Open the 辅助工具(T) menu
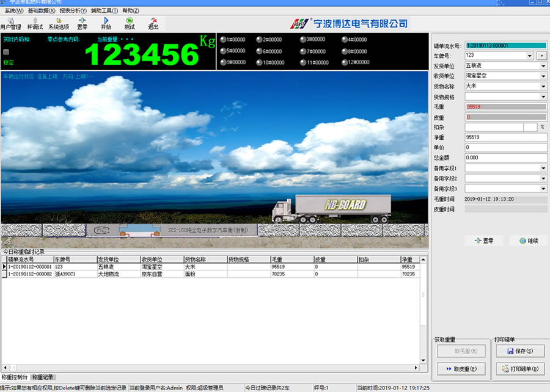 [x=105, y=11]
